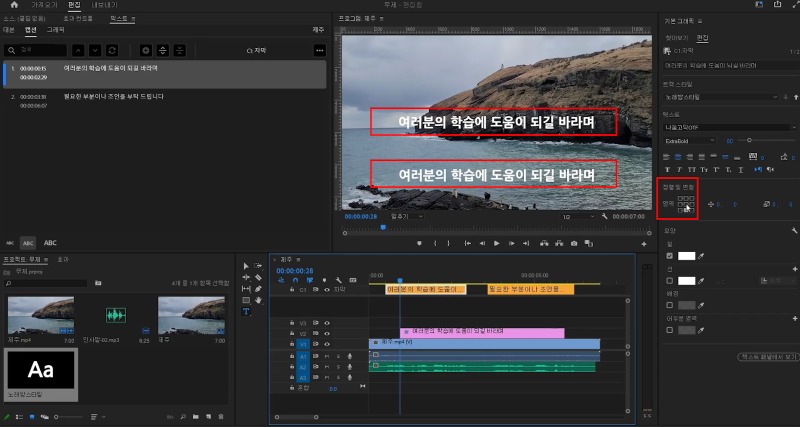
Task: Mute the A1 audio track
Action: point(327,356)
